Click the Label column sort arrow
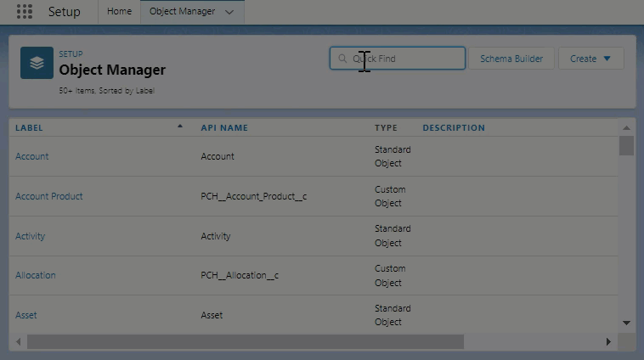644x360 pixels. click(x=179, y=127)
